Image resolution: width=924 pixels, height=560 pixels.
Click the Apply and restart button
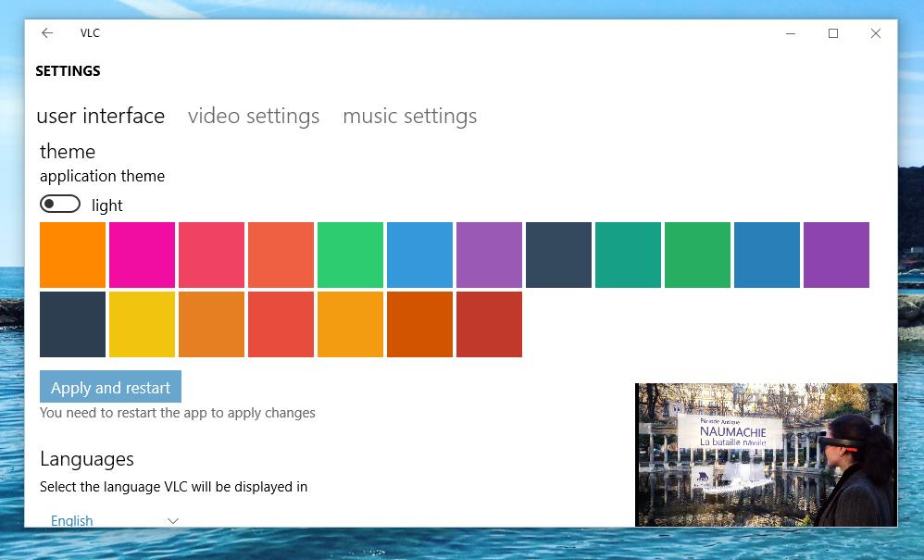coord(110,387)
